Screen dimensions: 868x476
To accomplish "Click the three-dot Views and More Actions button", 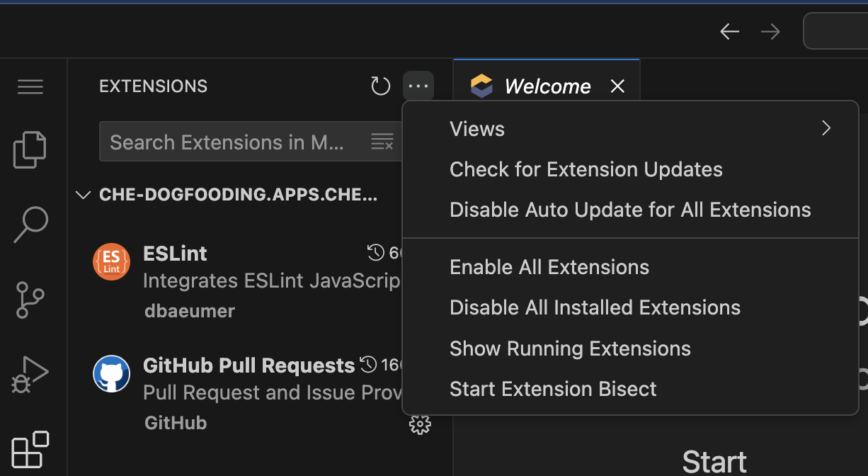I will pyautogui.click(x=418, y=86).
